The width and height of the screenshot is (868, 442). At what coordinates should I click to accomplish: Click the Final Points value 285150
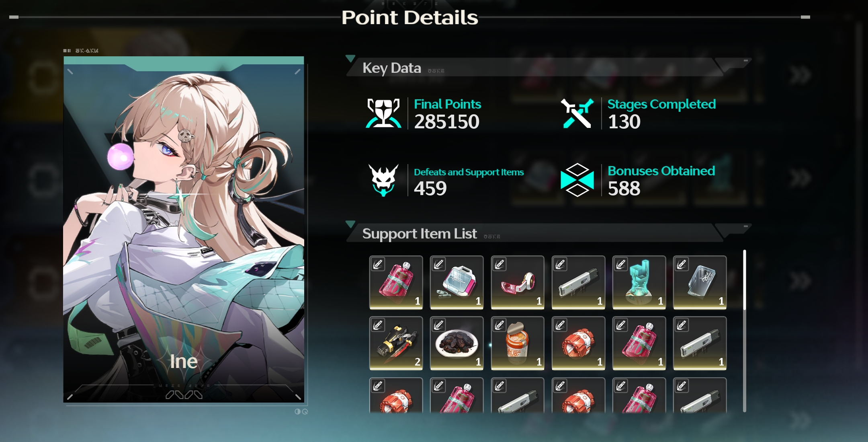click(x=447, y=121)
